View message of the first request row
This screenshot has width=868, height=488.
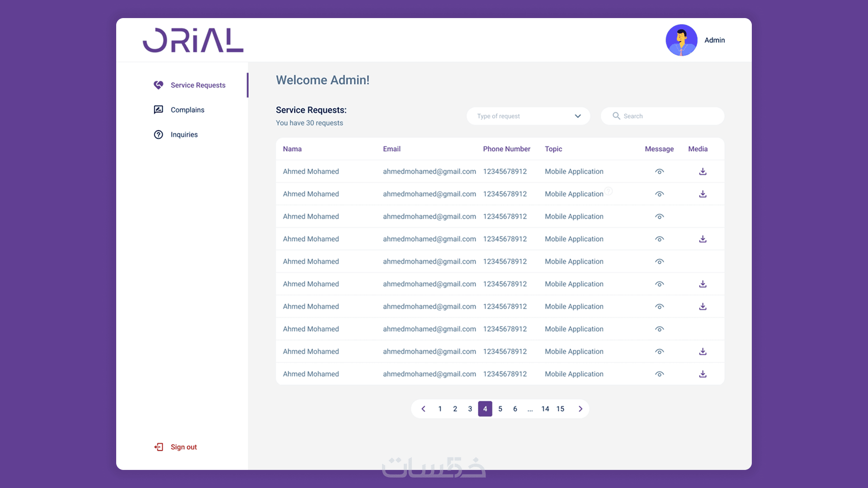[x=659, y=172]
